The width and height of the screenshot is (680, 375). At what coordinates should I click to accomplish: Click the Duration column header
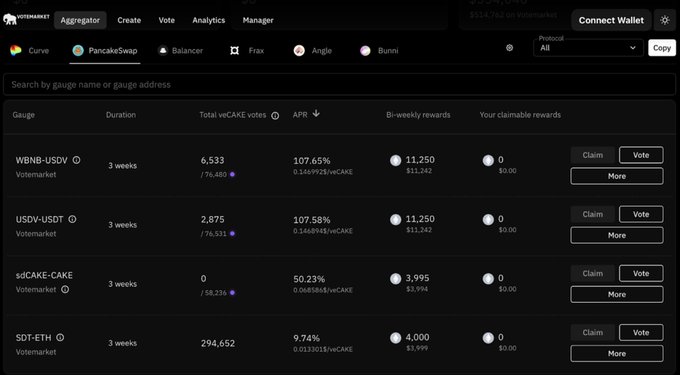point(121,115)
